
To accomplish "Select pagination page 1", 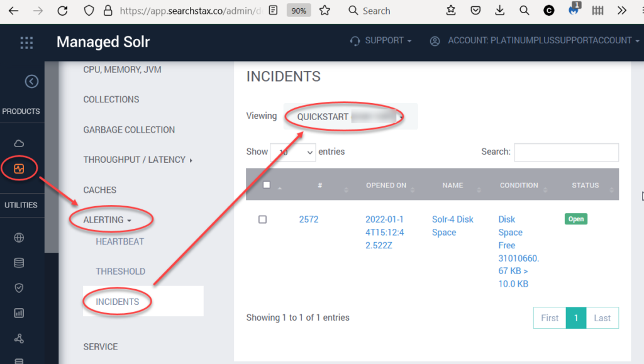I will point(576,318).
